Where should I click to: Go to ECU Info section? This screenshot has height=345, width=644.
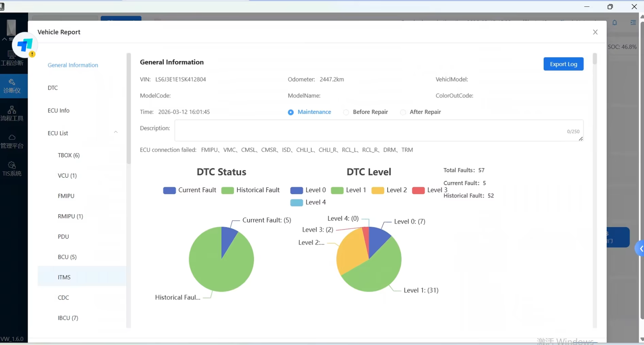[x=58, y=111]
